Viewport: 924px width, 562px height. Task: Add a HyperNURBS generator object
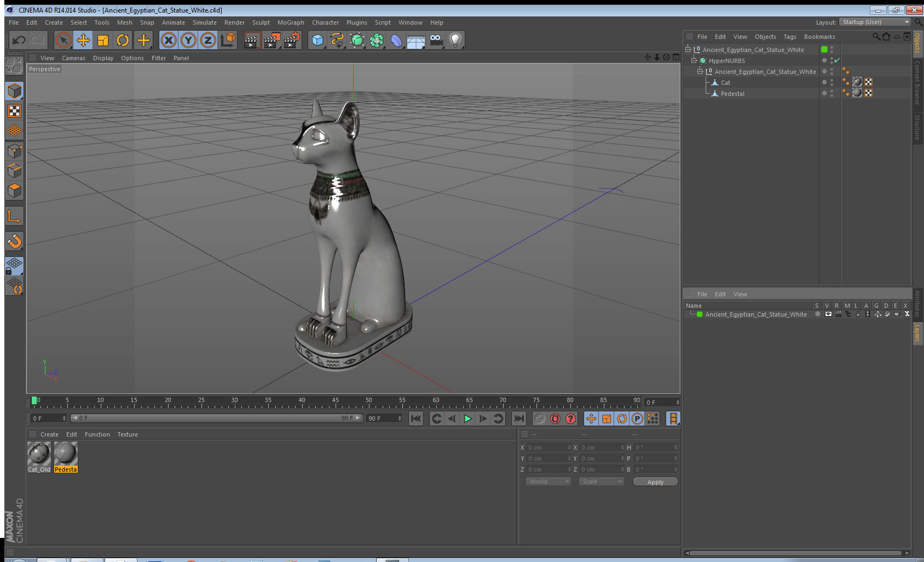tap(357, 40)
